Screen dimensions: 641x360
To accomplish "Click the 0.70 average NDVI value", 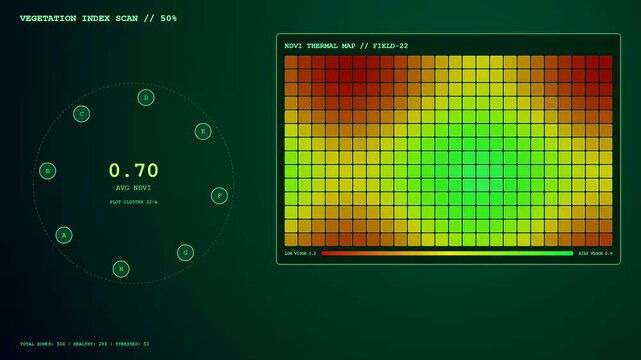I will click(x=133, y=170).
